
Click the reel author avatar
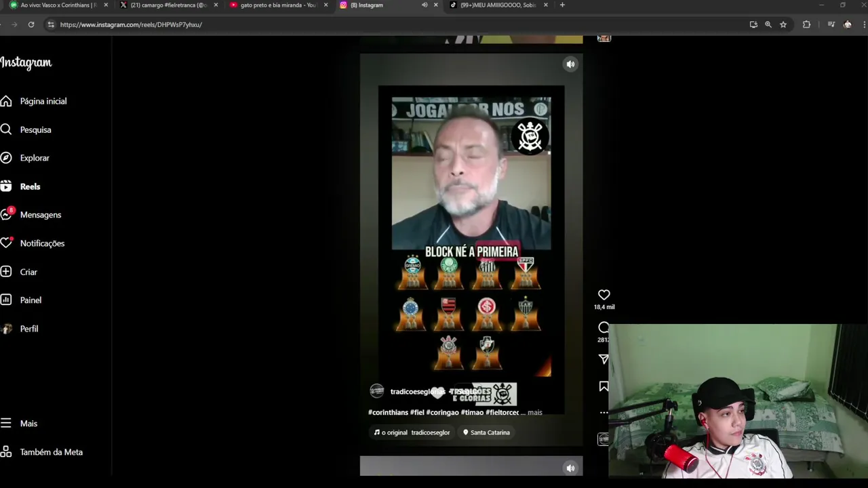377,391
